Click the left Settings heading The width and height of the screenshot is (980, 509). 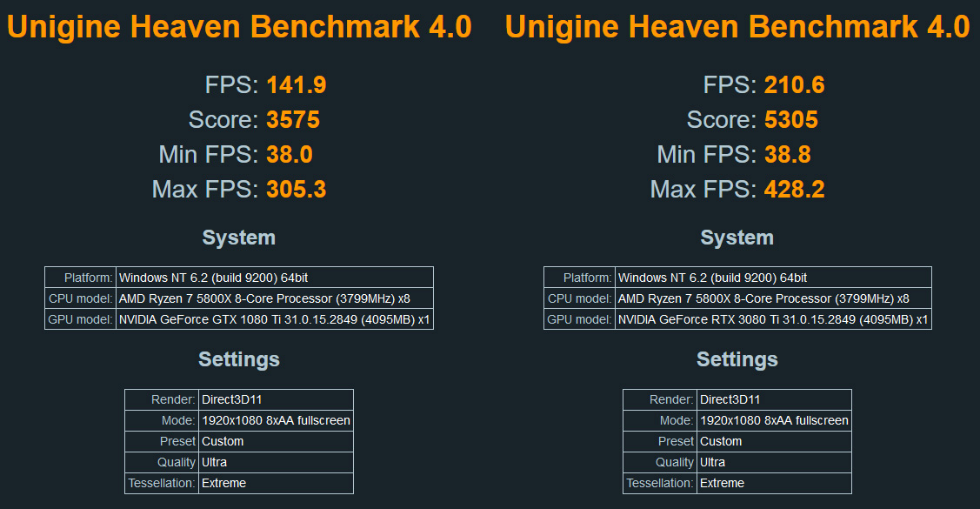[x=239, y=359]
